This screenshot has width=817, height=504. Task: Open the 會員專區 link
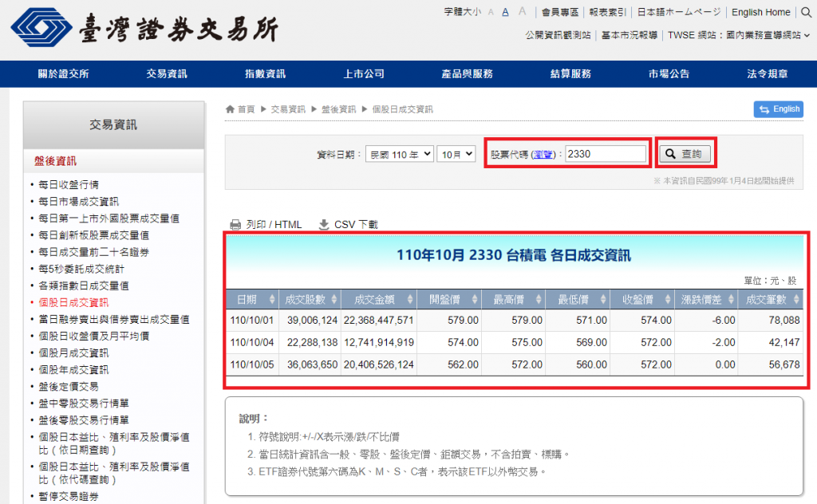(560, 12)
